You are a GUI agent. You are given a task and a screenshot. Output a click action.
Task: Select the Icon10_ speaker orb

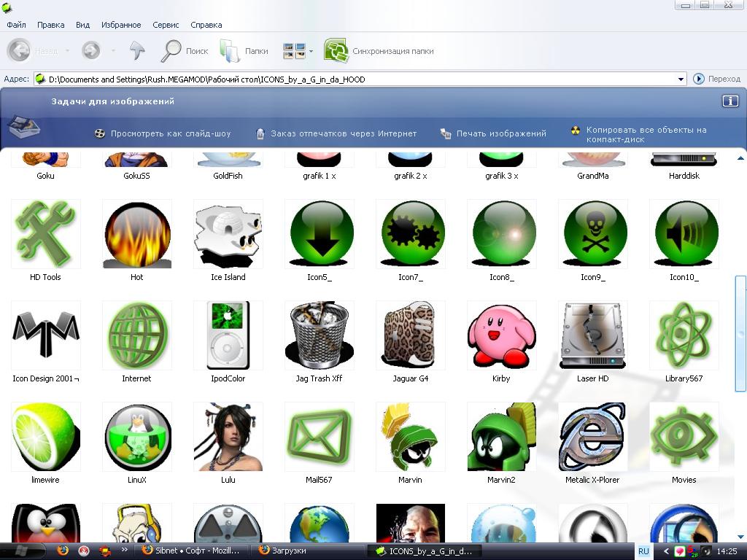684,234
